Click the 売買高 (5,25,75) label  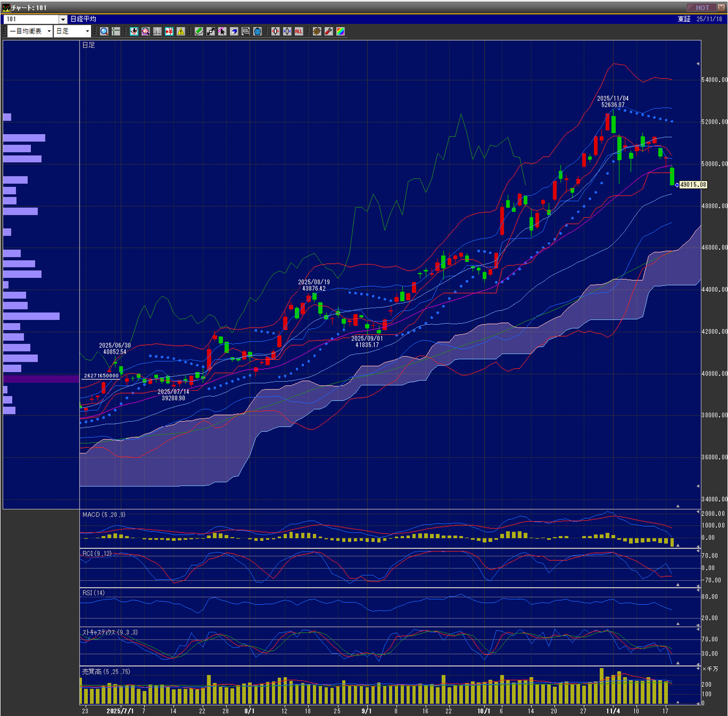[106, 672]
